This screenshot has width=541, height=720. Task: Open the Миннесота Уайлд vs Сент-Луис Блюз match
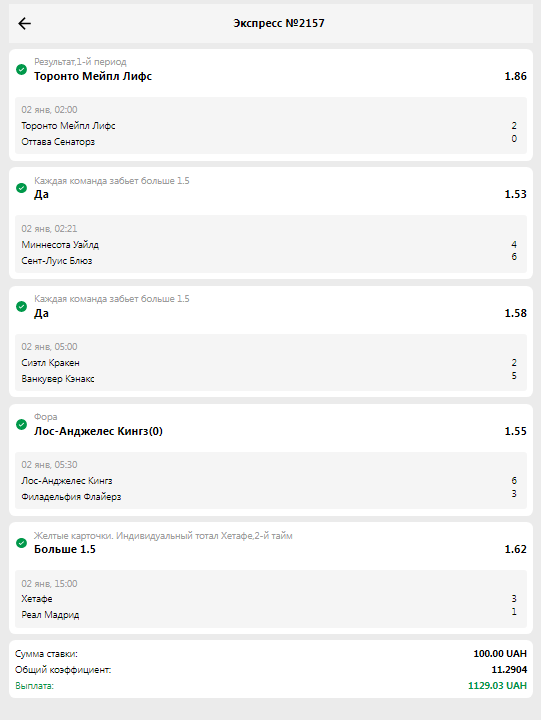[x=270, y=244]
